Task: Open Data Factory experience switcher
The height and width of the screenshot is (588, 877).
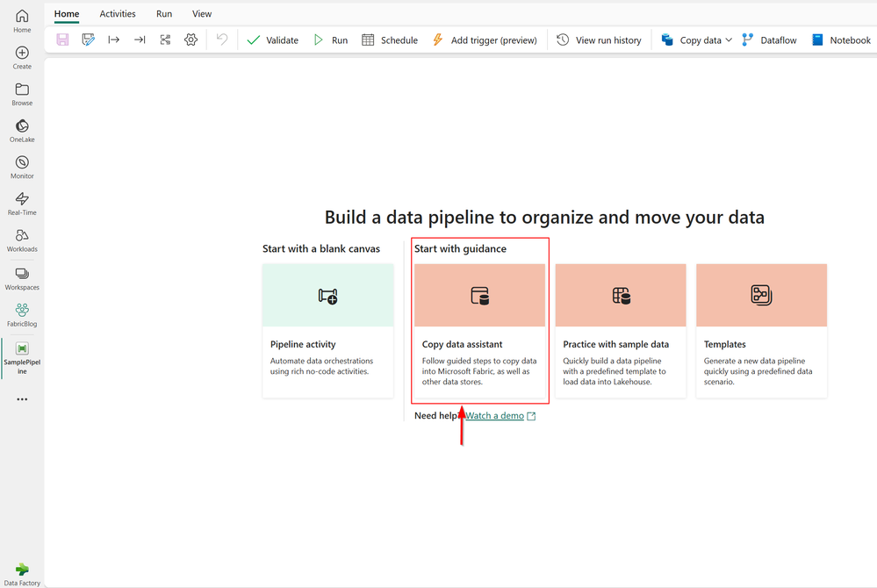Action: (x=22, y=575)
